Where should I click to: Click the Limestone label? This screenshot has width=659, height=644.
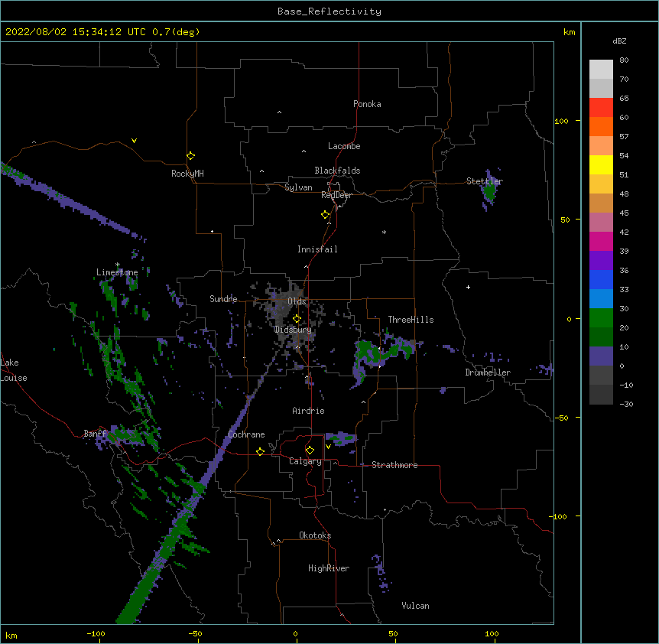tap(117, 272)
